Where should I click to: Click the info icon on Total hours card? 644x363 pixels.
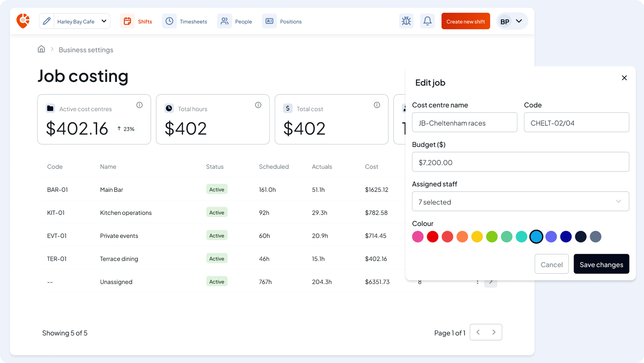(x=258, y=105)
